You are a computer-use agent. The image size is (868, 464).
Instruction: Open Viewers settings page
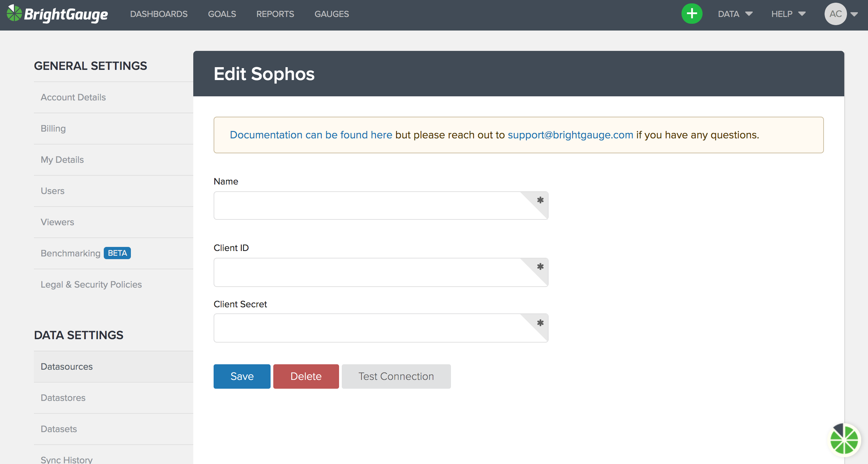click(x=114, y=222)
